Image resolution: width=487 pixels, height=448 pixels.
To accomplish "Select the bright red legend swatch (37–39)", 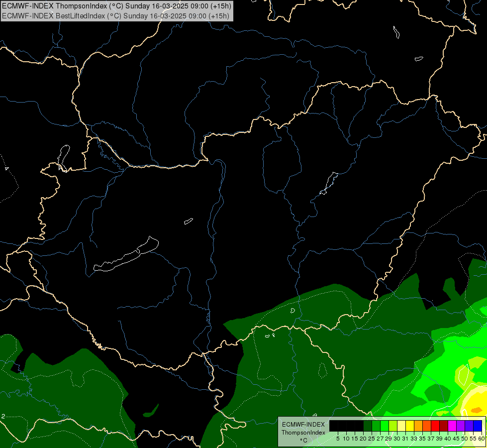I will pos(435,426).
